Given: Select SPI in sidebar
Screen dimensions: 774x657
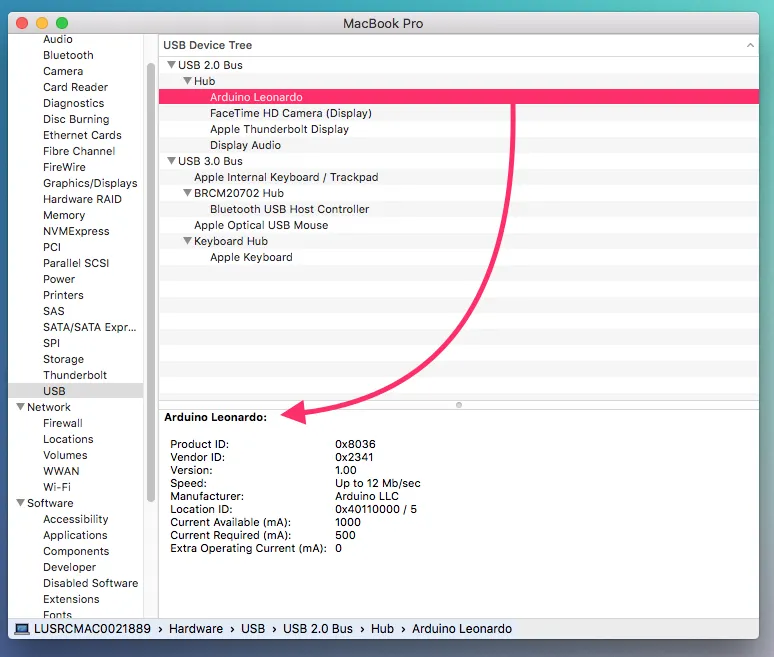Looking at the screenshot, I should point(51,343).
